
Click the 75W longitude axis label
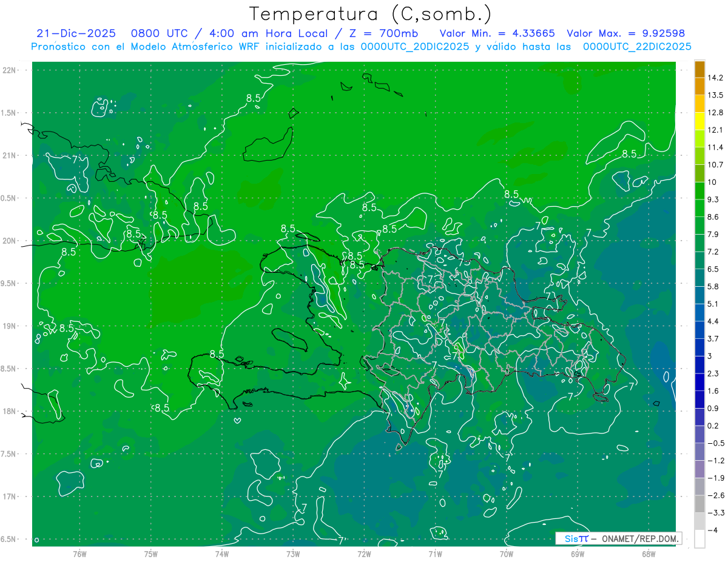pyautogui.click(x=151, y=554)
